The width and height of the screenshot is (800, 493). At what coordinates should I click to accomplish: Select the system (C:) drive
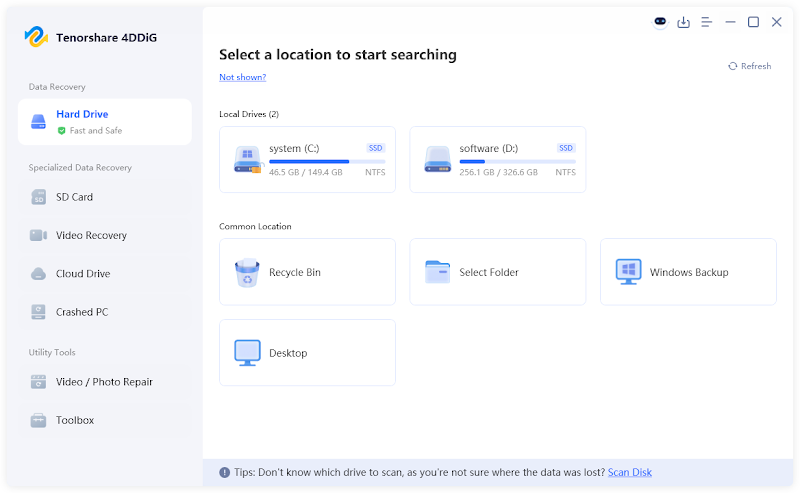pyautogui.click(x=307, y=159)
